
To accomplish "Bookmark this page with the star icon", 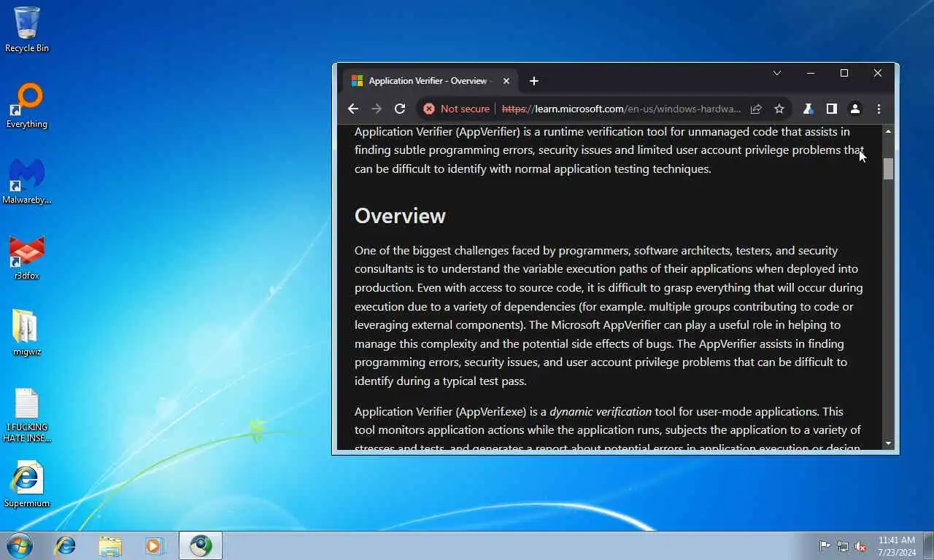I will point(779,109).
